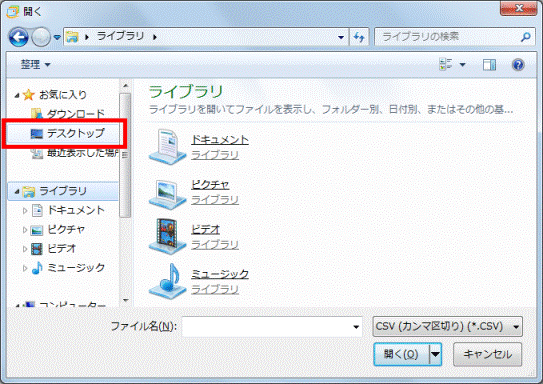Click the greyed Forward navigation button

[x=41, y=36]
